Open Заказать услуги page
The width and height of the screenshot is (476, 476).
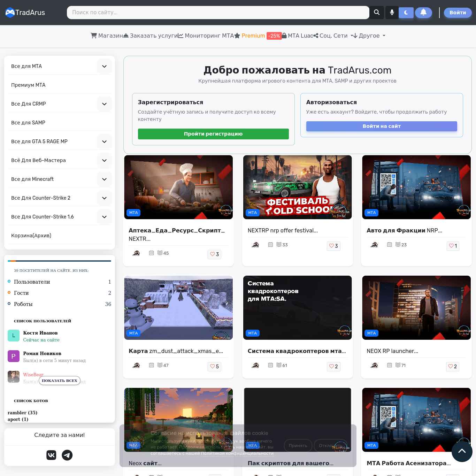click(x=150, y=36)
